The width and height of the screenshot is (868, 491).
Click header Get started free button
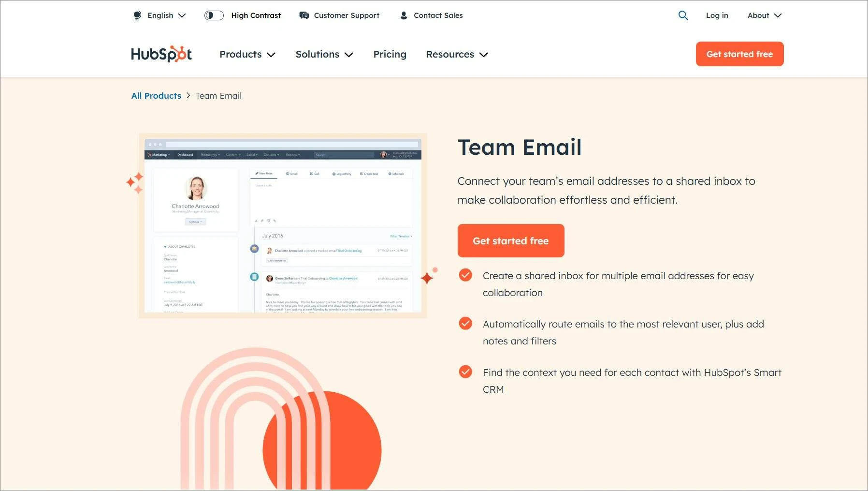click(739, 54)
